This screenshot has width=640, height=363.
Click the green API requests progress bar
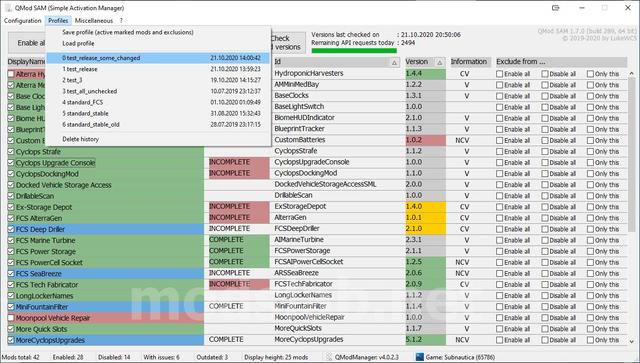[x=354, y=51]
